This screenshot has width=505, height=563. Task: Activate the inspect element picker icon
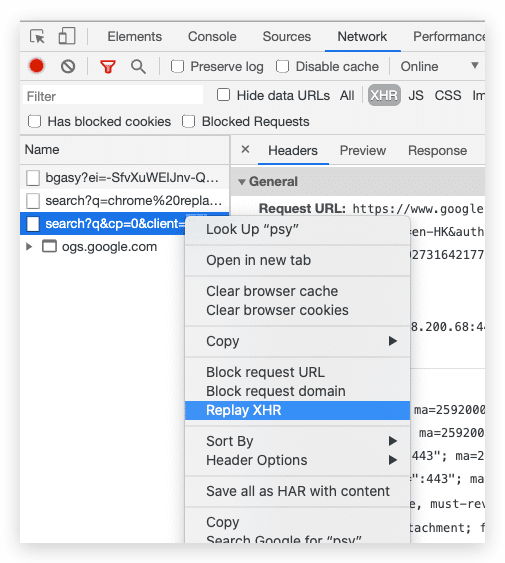[37, 36]
